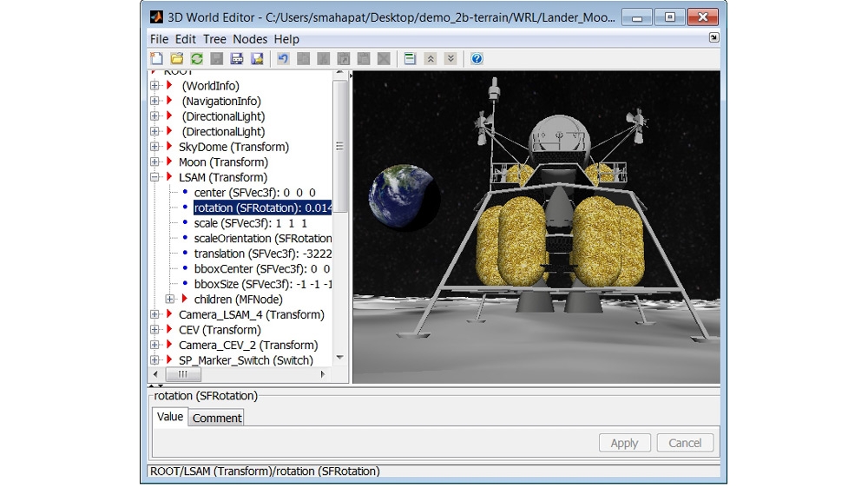
Task: Open the Nodes menu
Action: [x=250, y=39]
